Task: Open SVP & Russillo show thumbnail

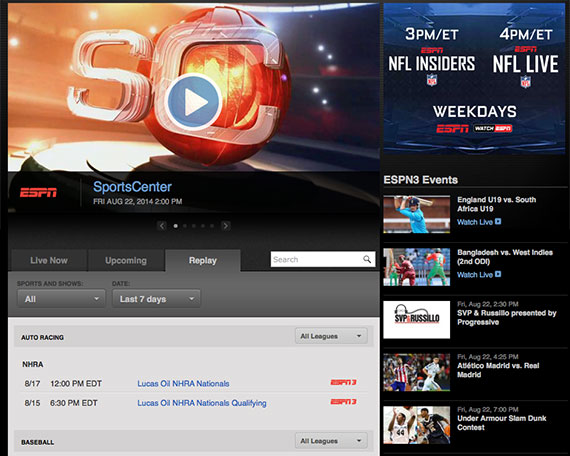Action: point(417,319)
